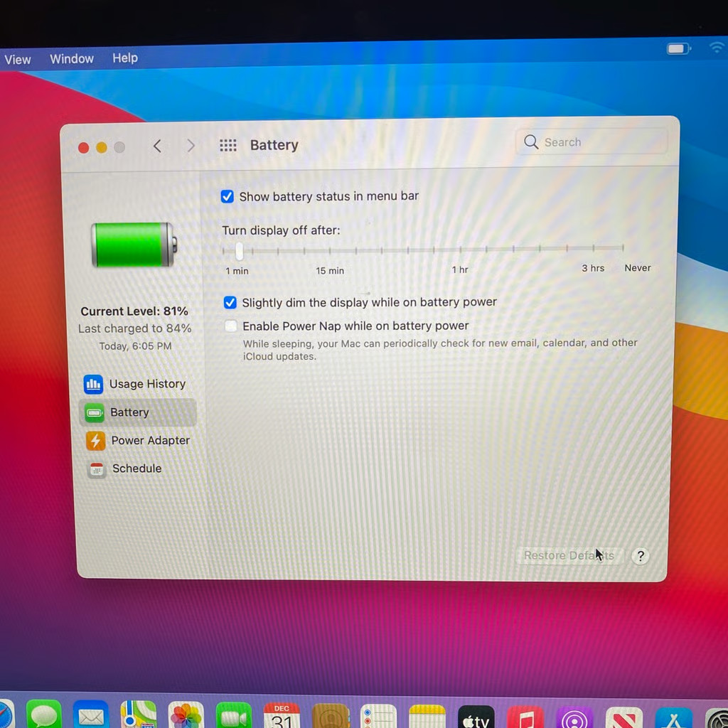Open the View menu
728x728 pixels.
18,60
